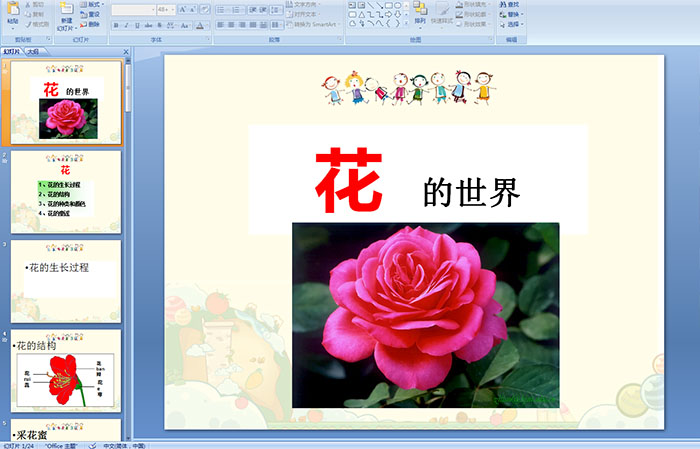This screenshot has width=700, height=449.
Task: Switch to the Slides (幻灯片) pane tab
Action: coord(13,50)
